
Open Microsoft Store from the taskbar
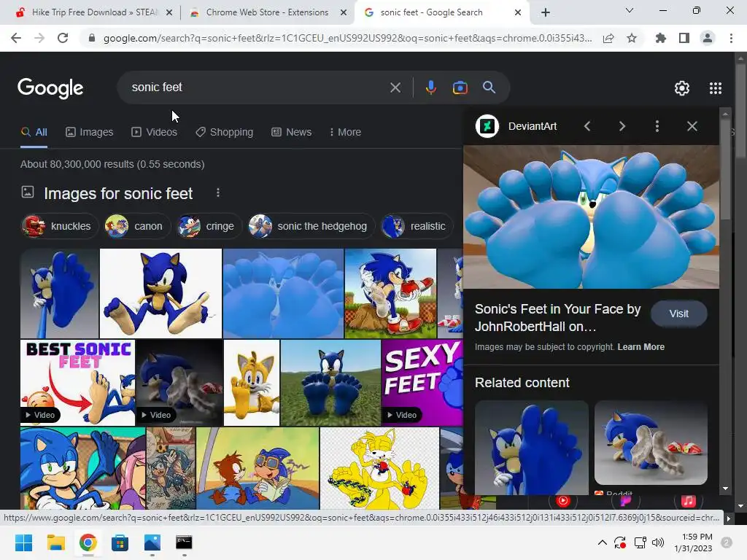tap(120, 542)
